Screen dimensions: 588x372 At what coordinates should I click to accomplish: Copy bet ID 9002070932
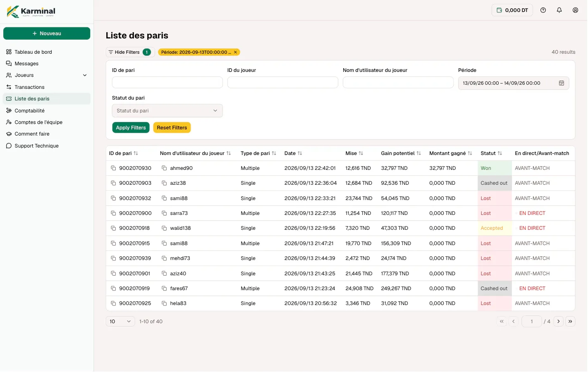[113, 198]
